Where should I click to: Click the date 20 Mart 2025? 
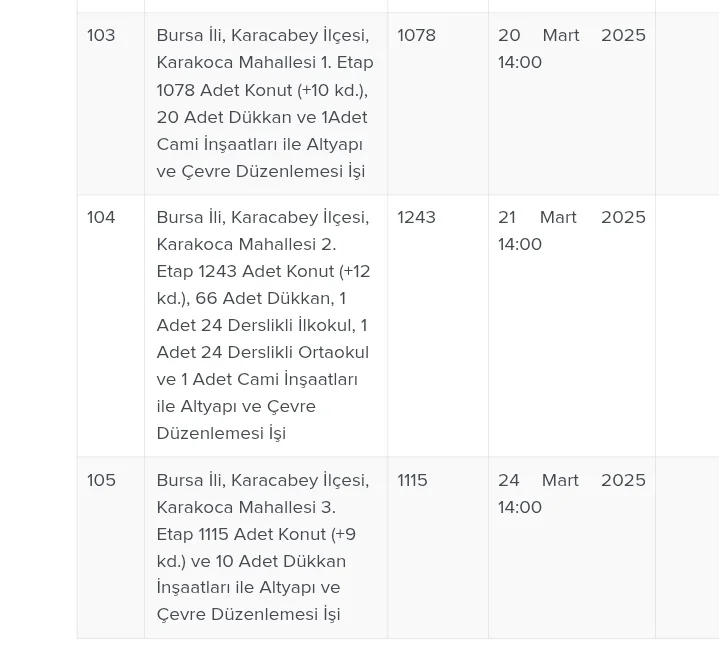571,36
